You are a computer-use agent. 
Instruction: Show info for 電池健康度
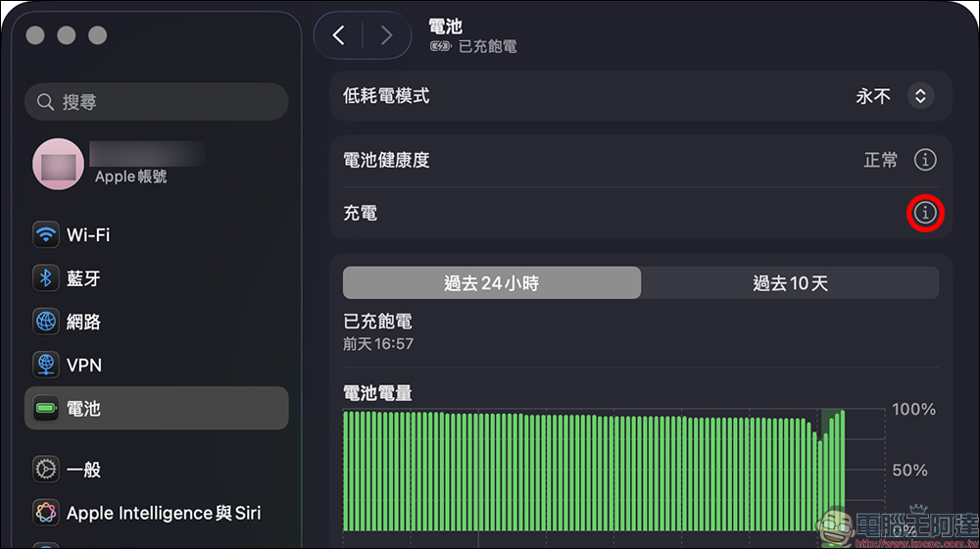[x=925, y=160]
